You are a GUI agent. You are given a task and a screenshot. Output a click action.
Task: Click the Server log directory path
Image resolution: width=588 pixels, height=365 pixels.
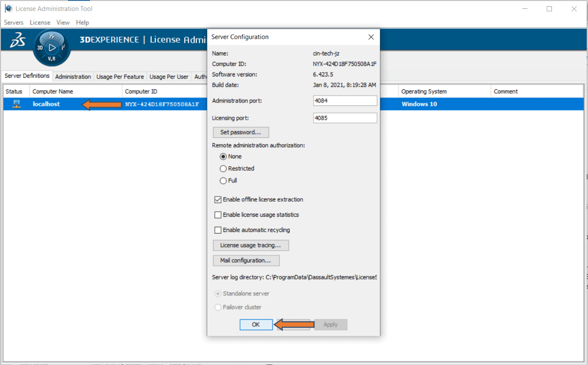click(321, 277)
